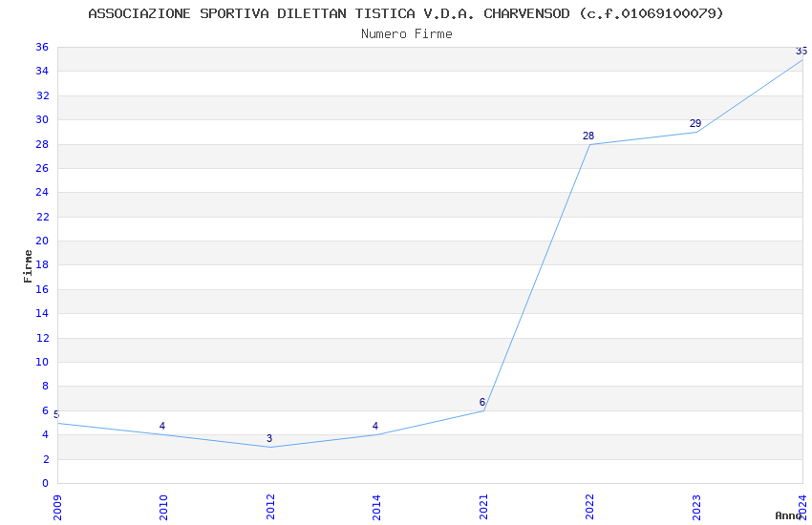Click the y-axis tick value 6

[x=46, y=410]
